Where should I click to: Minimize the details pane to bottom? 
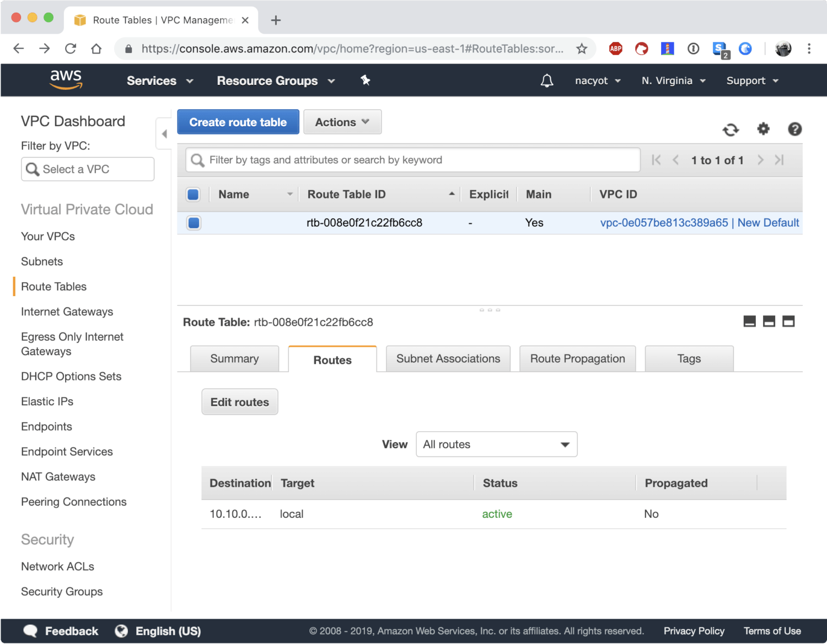click(749, 321)
